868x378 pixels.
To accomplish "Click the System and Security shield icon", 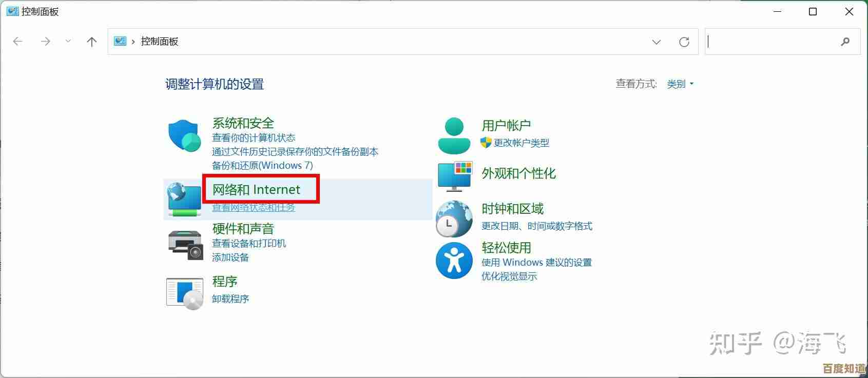I will (x=184, y=136).
